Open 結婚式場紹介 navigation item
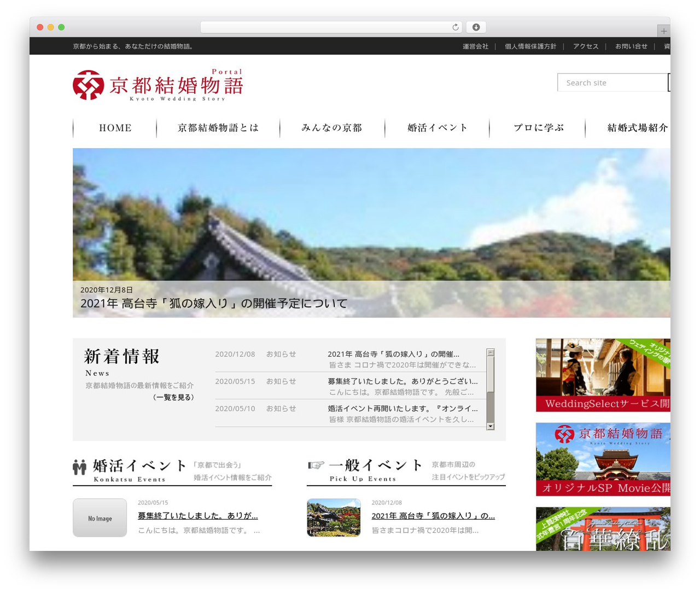 point(638,128)
